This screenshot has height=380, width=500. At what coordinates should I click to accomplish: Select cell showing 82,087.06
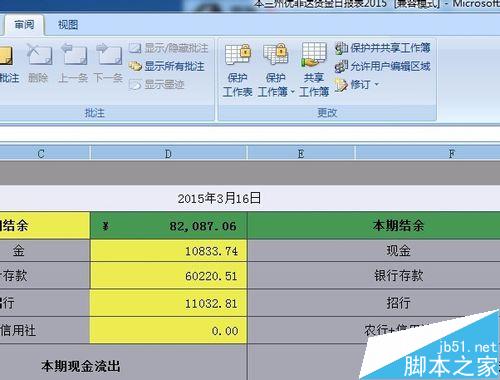[168, 226]
